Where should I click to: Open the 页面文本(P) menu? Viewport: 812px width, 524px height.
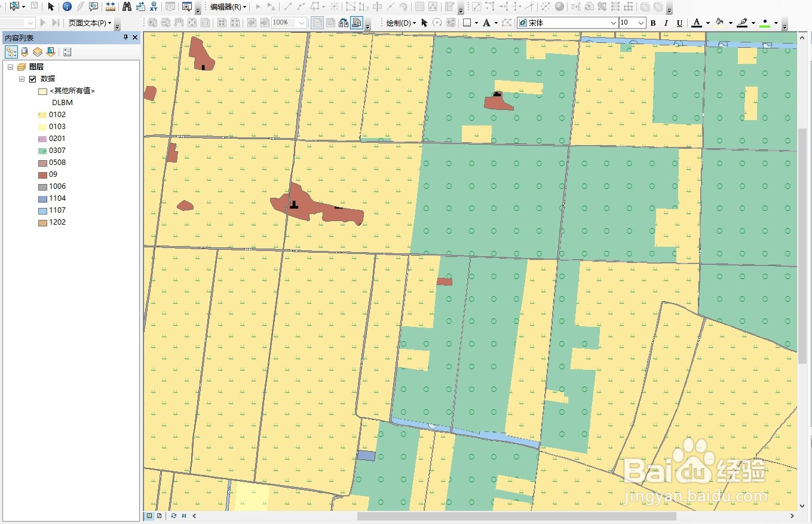[x=90, y=23]
